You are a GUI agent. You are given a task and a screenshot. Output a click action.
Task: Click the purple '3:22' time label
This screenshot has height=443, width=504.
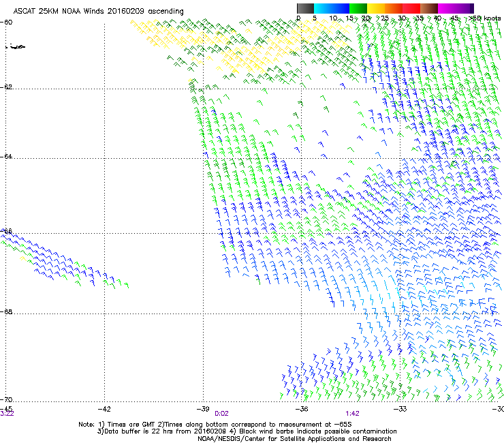7,414
